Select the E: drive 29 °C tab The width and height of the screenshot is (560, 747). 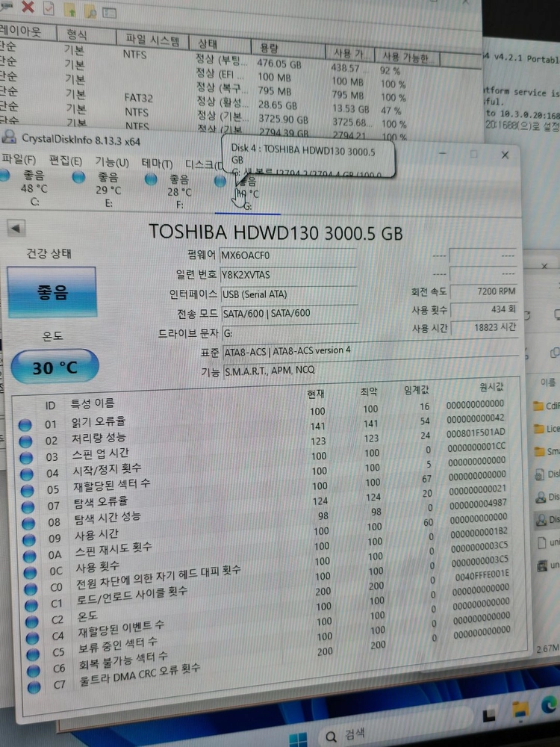pyautogui.click(x=100, y=190)
